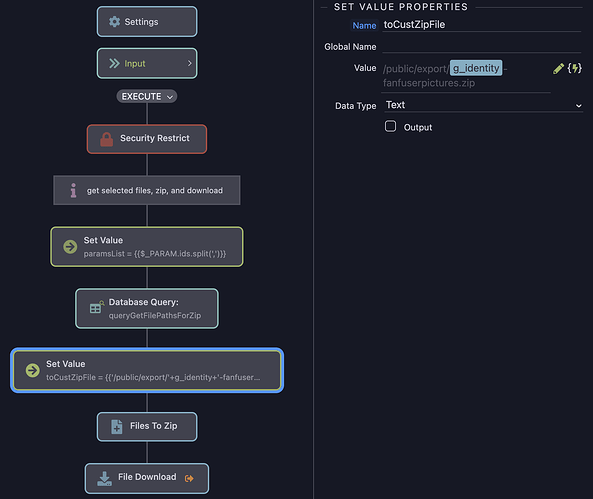
Task: Select the paramsList Set Value step
Action: [x=147, y=247]
